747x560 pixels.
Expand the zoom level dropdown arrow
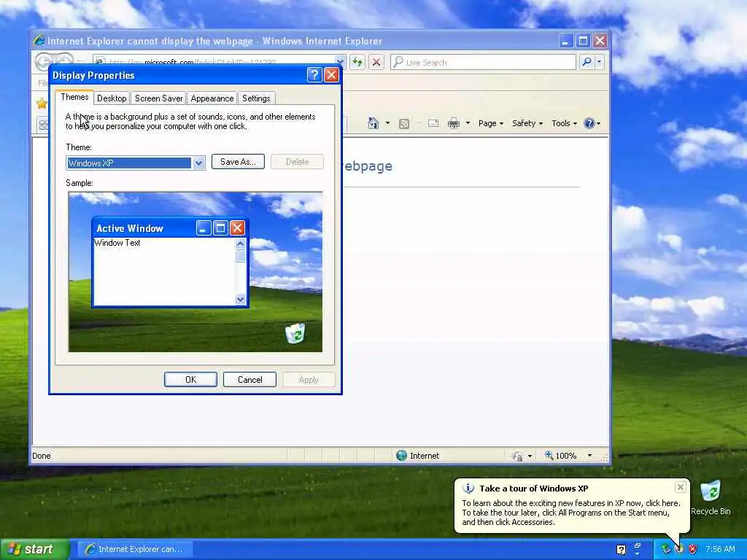coord(589,456)
